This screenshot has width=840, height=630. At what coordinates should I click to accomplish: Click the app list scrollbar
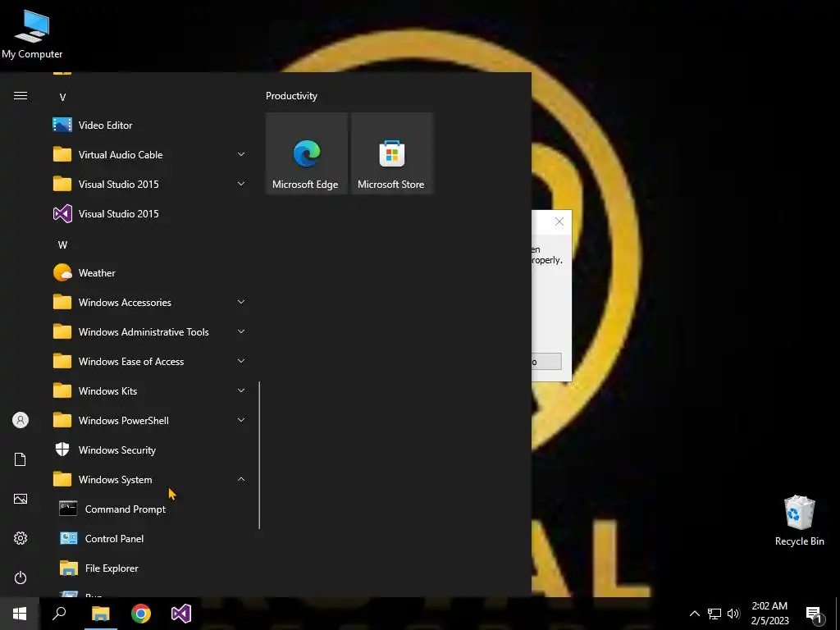point(259,455)
